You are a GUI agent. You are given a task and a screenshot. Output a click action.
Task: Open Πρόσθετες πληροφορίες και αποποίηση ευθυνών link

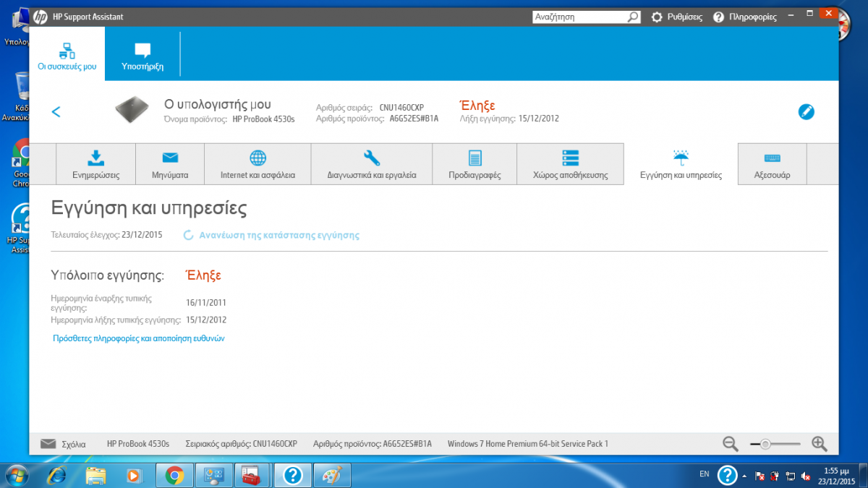point(139,338)
